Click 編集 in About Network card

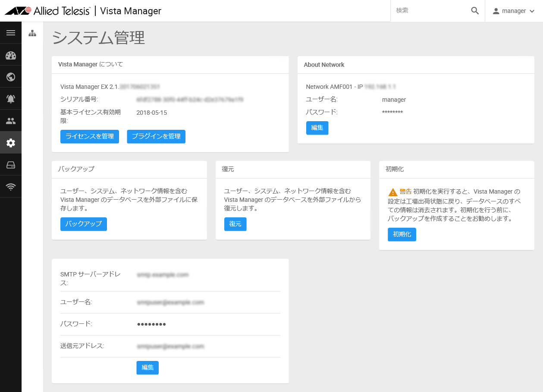click(317, 128)
